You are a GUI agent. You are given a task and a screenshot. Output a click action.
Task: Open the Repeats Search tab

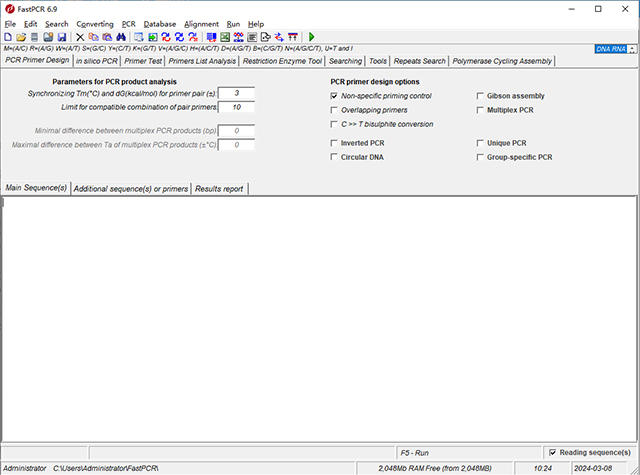(420, 61)
